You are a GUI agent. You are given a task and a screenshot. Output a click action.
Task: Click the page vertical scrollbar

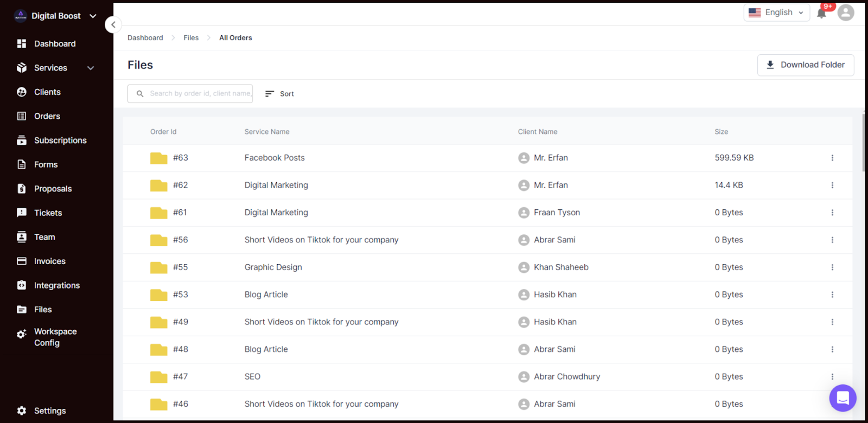pyautogui.click(x=863, y=142)
